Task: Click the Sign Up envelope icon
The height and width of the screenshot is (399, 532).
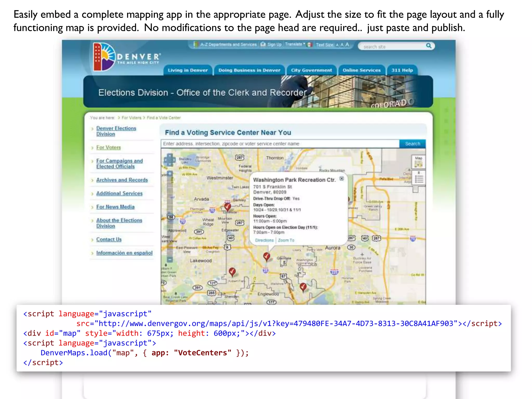Action: tap(263, 44)
